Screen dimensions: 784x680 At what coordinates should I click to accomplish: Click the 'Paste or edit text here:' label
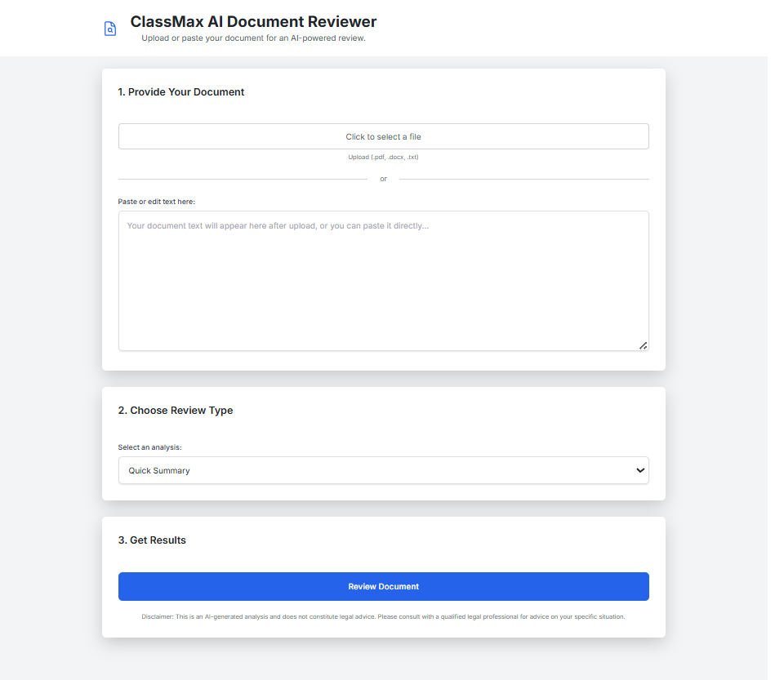pos(157,202)
